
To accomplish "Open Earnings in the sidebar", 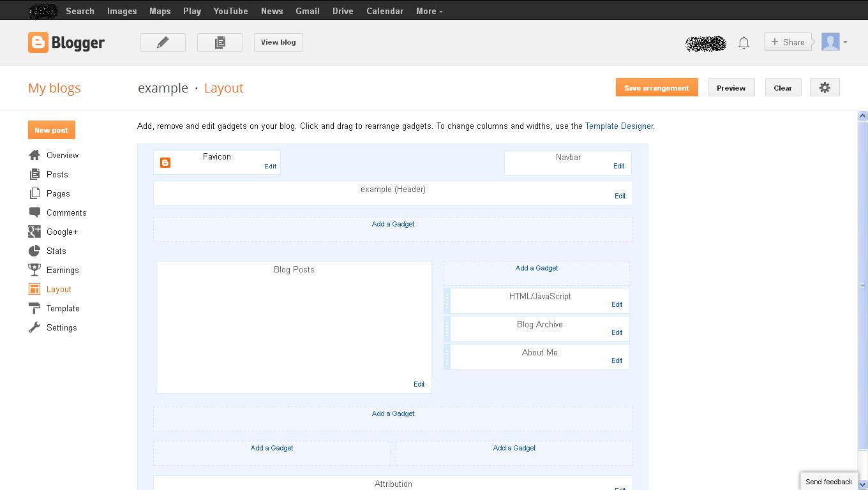I will [x=63, y=270].
